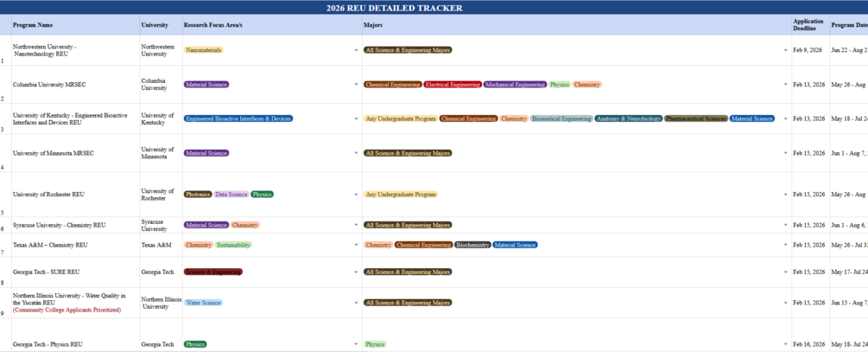Image resolution: width=868 pixels, height=352 pixels.
Task: Select the University of Minnesota MRSEC program cell
Action: click(75, 153)
